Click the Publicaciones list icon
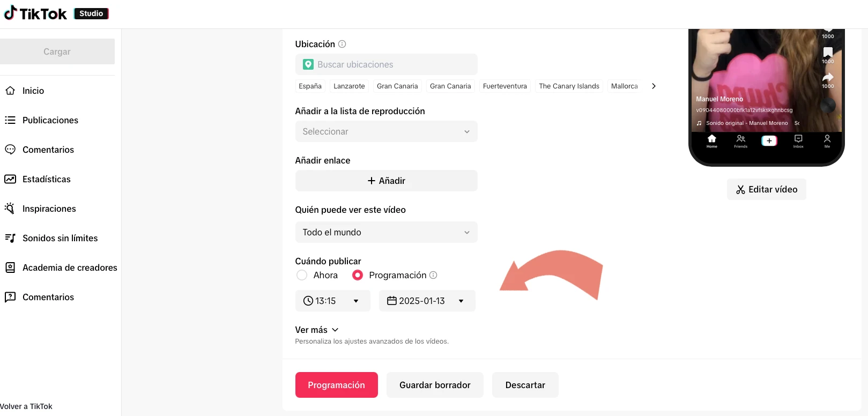 [10, 120]
